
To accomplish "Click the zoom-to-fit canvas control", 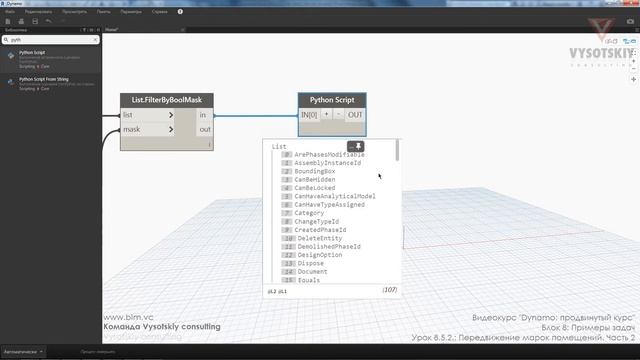I will coord(633,53).
